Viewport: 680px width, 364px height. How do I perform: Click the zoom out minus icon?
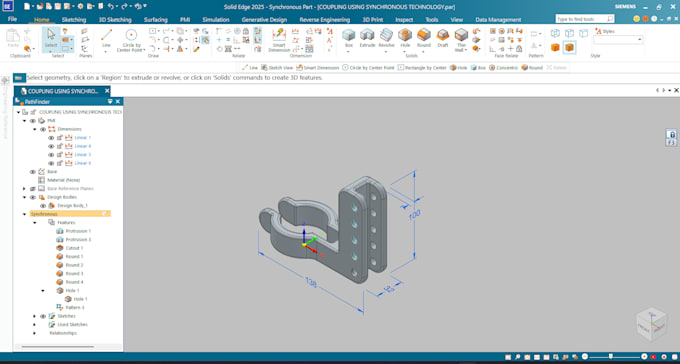pos(585,357)
